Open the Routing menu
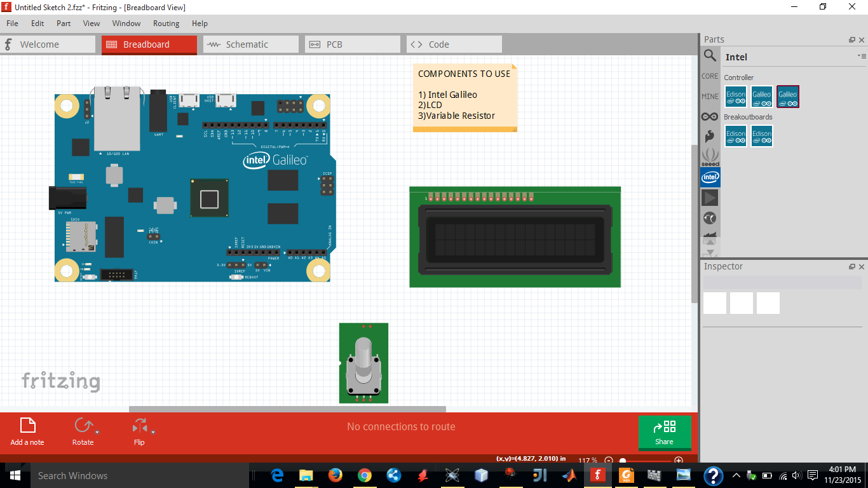The height and width of the screenshot is (488, 868). click(166, 24)
